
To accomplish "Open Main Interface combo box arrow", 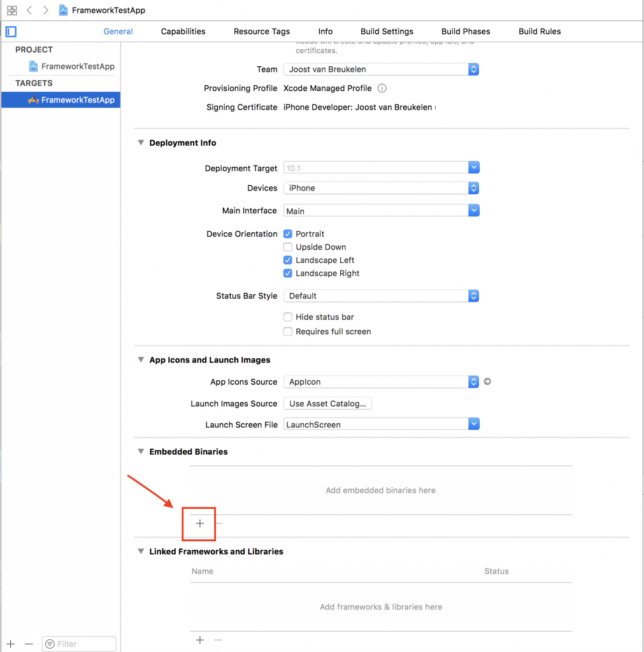I will (473, 210).
